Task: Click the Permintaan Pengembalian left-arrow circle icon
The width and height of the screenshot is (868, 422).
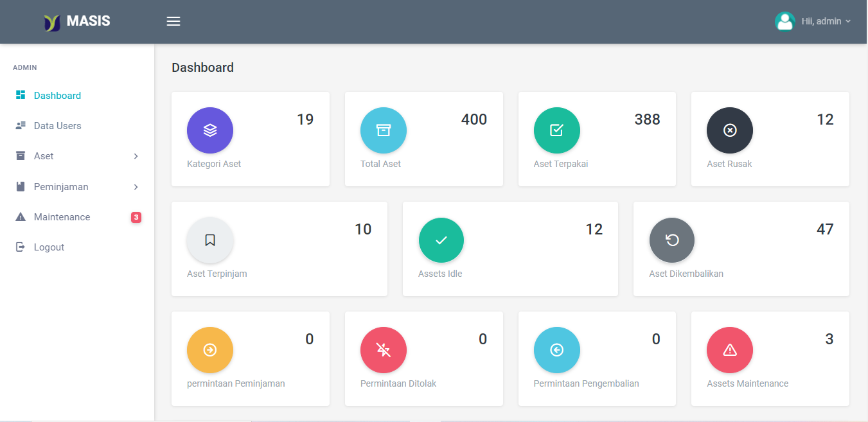Action: pos(556,350)
